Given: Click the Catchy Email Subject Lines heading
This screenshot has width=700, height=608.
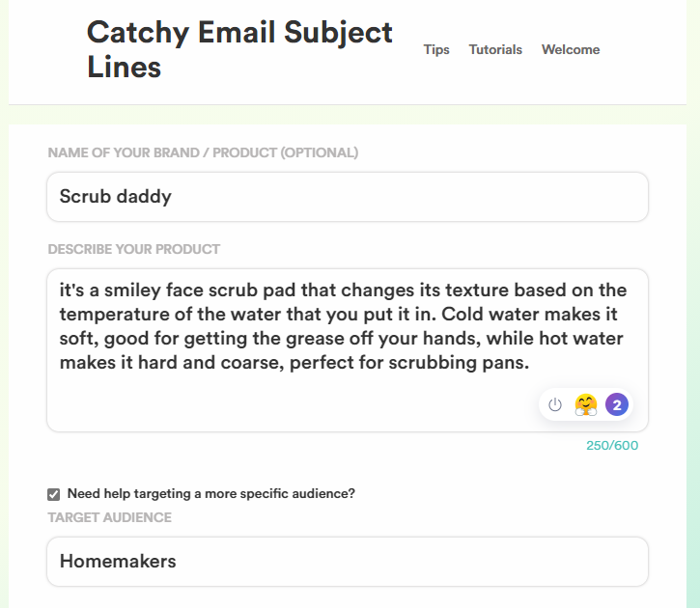Looking at the screenshot, I should (239, 49).
